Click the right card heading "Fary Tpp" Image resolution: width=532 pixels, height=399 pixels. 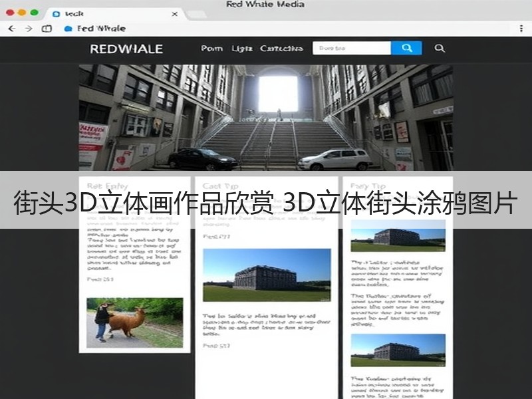tap(368, 186)
